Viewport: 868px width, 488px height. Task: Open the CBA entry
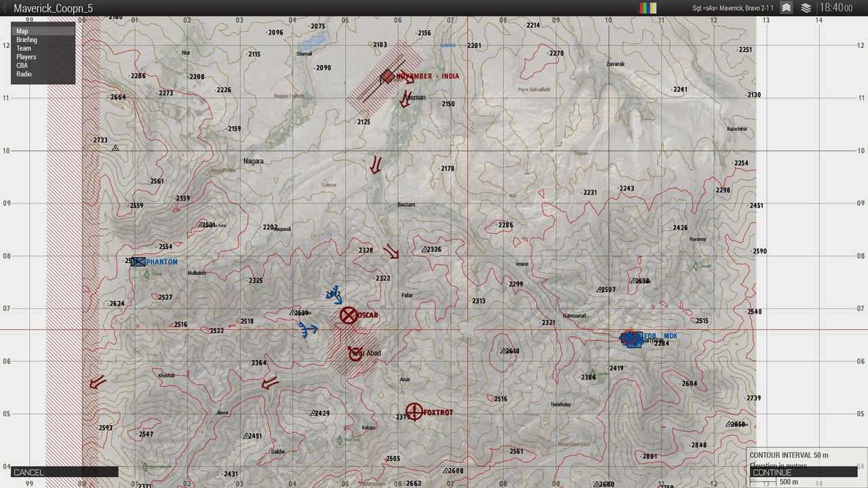click(43, 66)
